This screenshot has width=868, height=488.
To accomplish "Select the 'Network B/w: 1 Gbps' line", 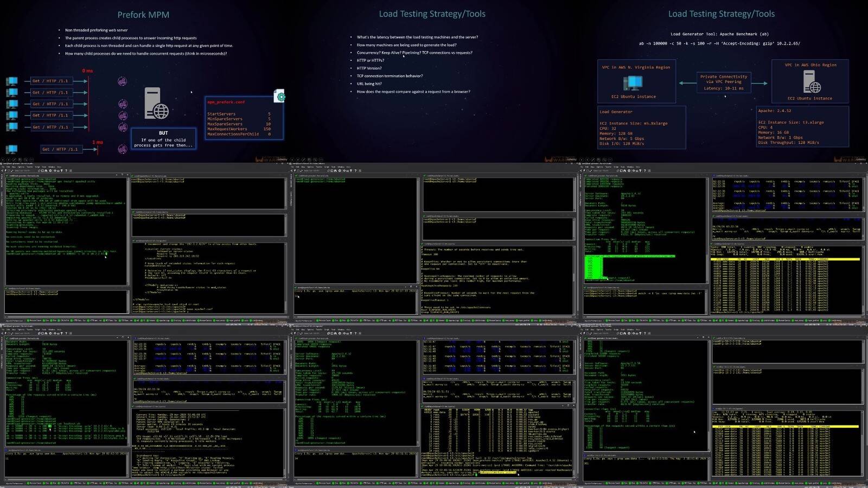I will tap(781, 137).
